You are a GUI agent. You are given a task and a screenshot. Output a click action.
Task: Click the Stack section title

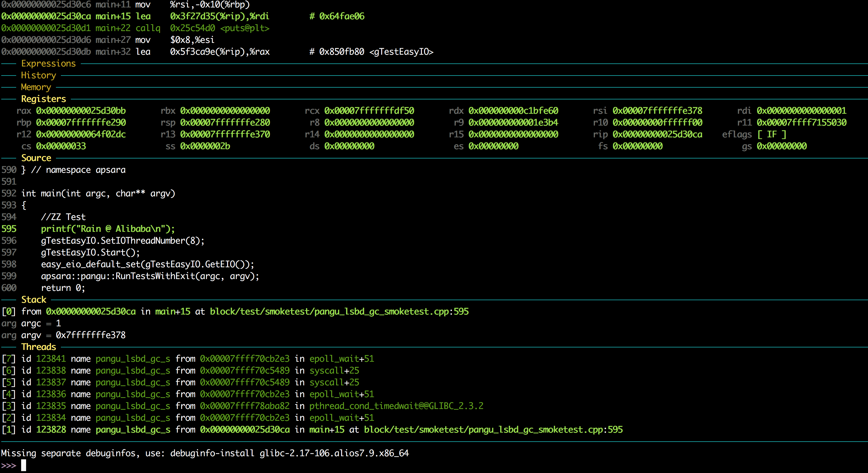33,299
